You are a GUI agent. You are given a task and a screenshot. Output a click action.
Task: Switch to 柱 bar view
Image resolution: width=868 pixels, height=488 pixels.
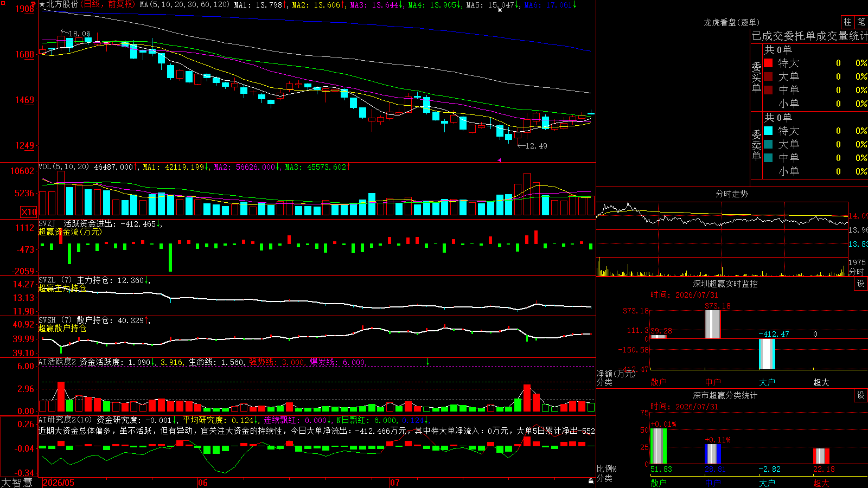[847, 22]
